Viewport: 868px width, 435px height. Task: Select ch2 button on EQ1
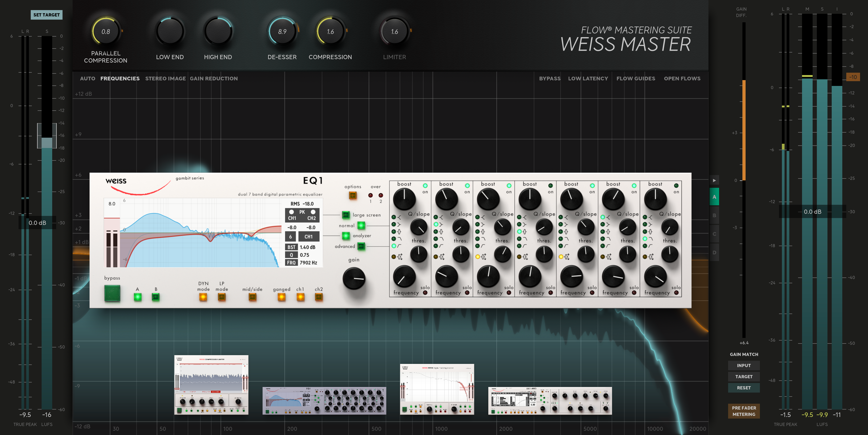point(318,297)
